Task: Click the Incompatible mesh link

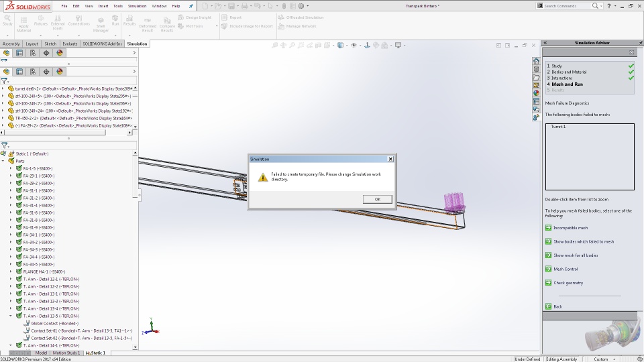Action: (x=570, y=228)
